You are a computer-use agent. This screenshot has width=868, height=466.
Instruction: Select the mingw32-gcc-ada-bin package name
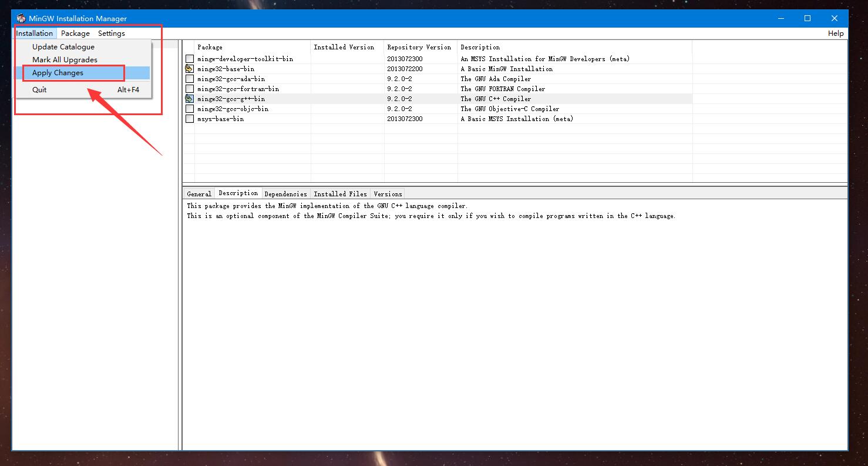click(231, 79)
